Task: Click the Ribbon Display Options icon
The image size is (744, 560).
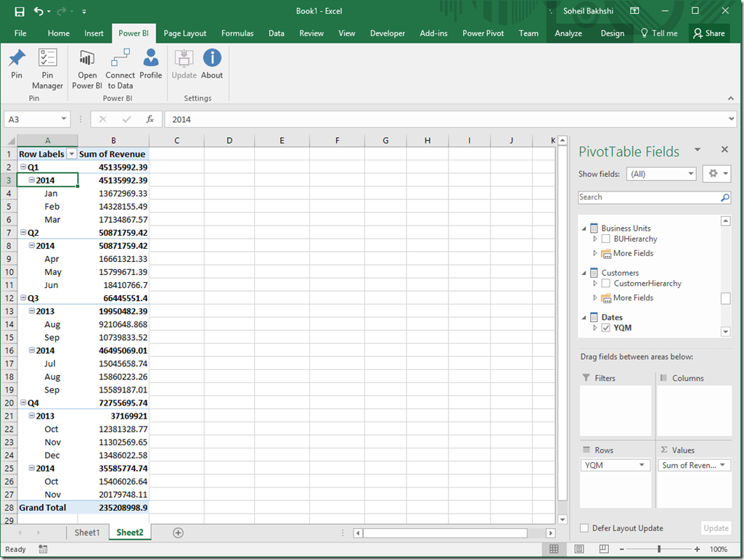Action: click(634, 10)
